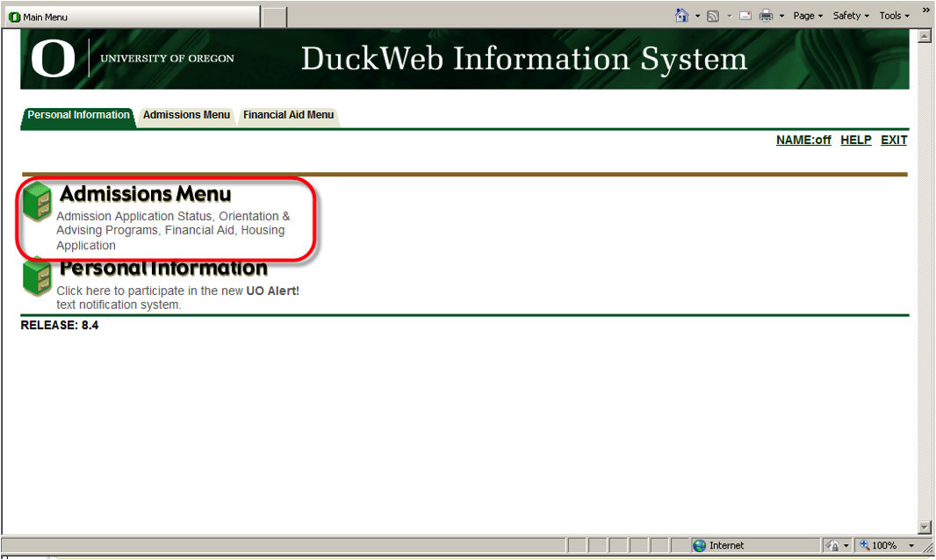
Task: Click the Print icon in the toolbar
Action: 766,16
